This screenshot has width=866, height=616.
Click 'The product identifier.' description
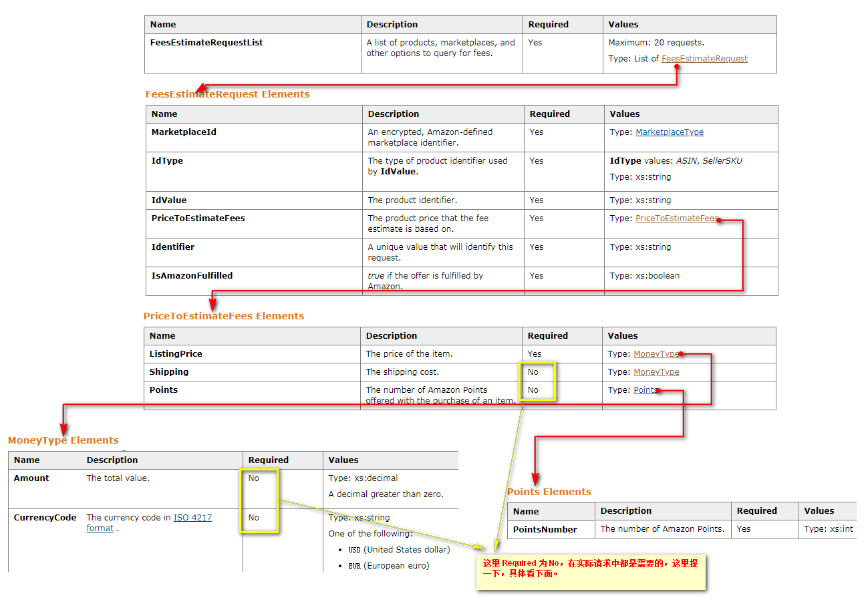point(412,200)
